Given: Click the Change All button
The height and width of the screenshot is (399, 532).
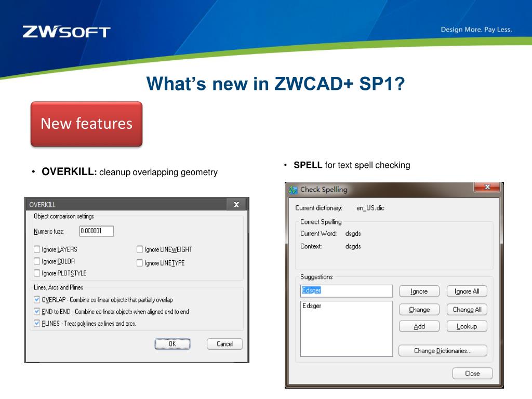Looking at the screenshot, I should 467,310.
